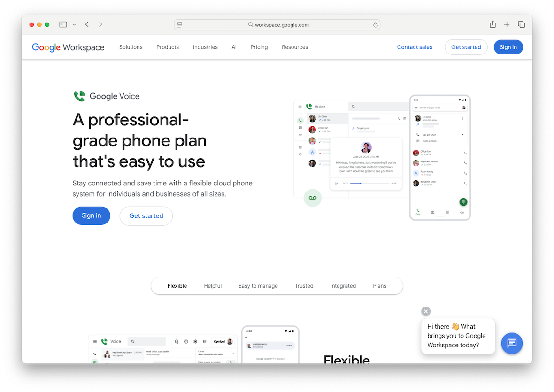The height and width of the screenshot is (392, 554).
Task: Open the Solutions menu
Action: click(x=131, y=47)
